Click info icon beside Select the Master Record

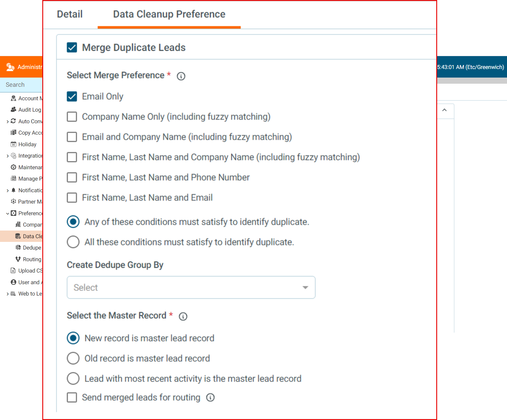pos(183,316)
